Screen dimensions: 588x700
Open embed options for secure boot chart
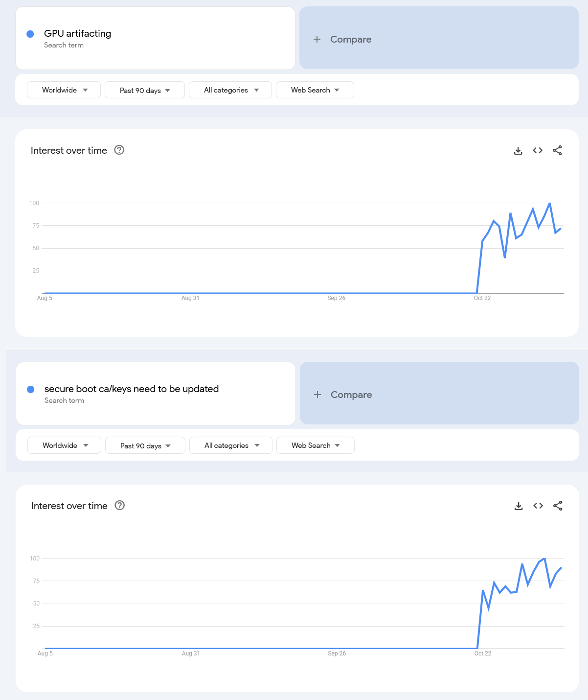point(538,506)
